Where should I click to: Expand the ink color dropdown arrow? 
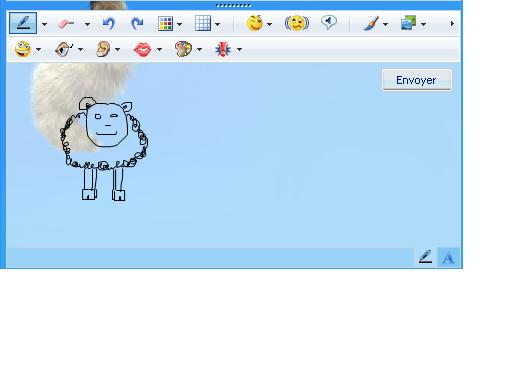pos(179,24)
